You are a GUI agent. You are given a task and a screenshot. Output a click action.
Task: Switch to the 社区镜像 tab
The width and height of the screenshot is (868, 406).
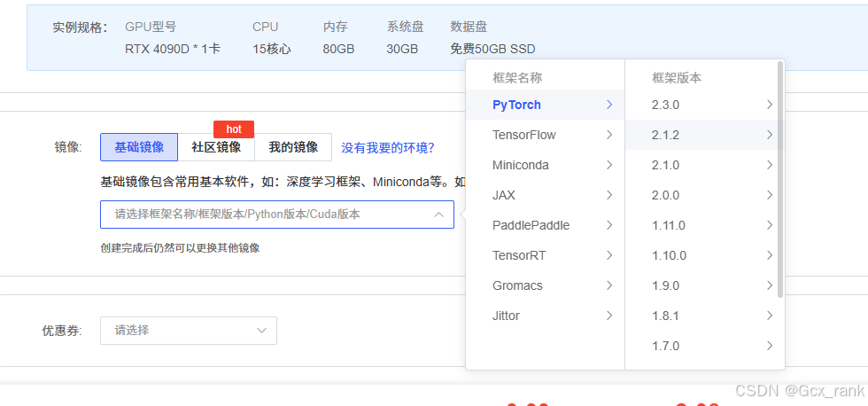(216, 147)
